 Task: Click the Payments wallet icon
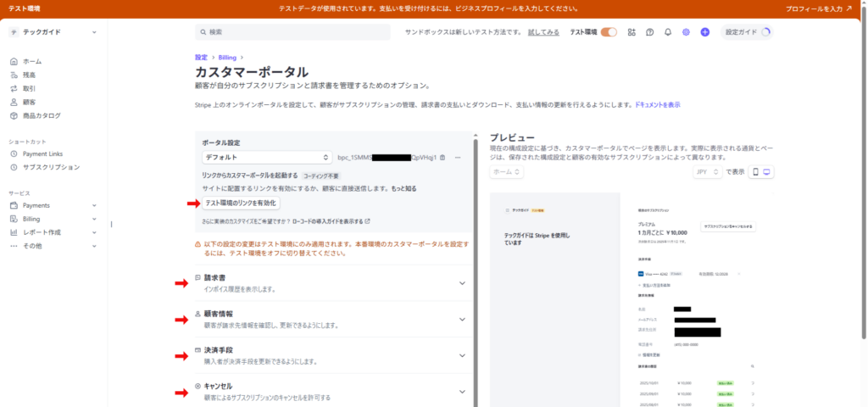14,205
